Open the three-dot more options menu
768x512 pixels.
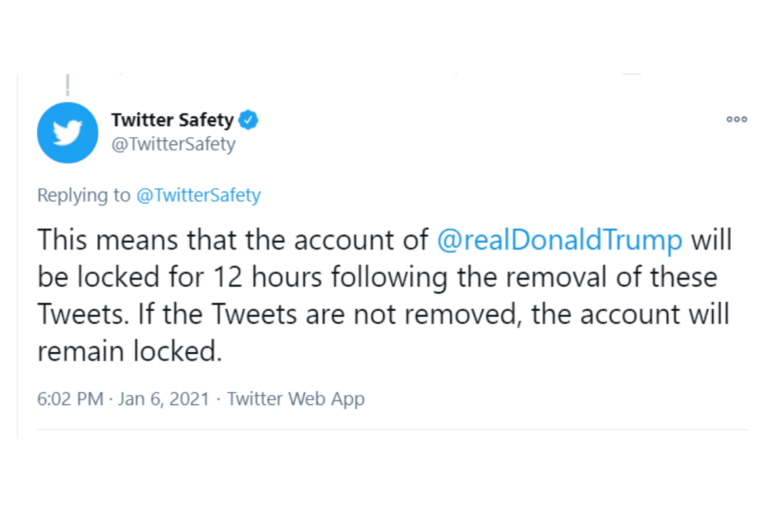pyautogui.click(x=736, y=119)
